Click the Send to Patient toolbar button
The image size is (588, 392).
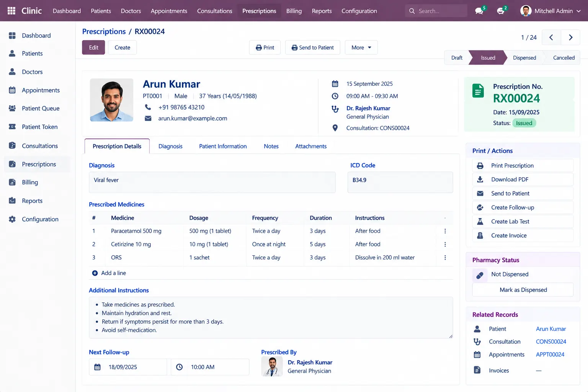313,47
